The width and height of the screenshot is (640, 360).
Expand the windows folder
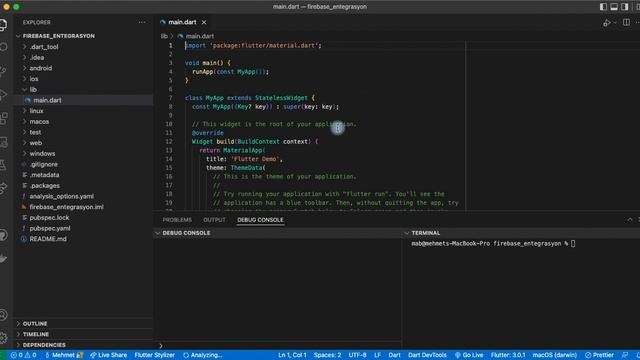(42, 153)
